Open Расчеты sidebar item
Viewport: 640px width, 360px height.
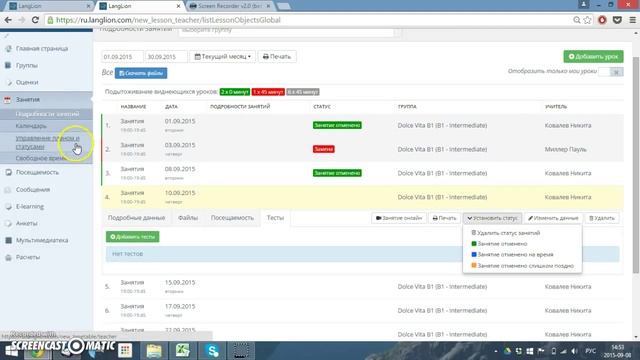28,257
